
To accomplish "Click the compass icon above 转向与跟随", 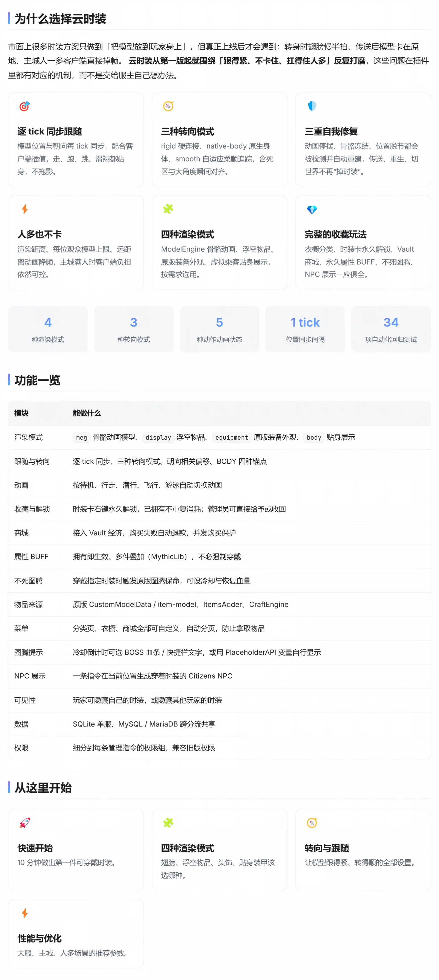I will point(312,823).
